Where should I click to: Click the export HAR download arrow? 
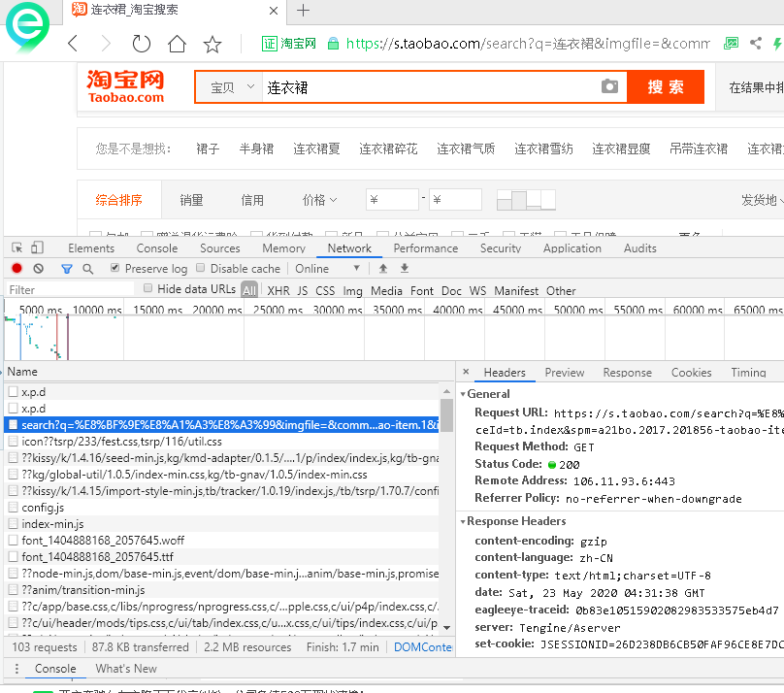pyautogui.click(x=405, y=269)
